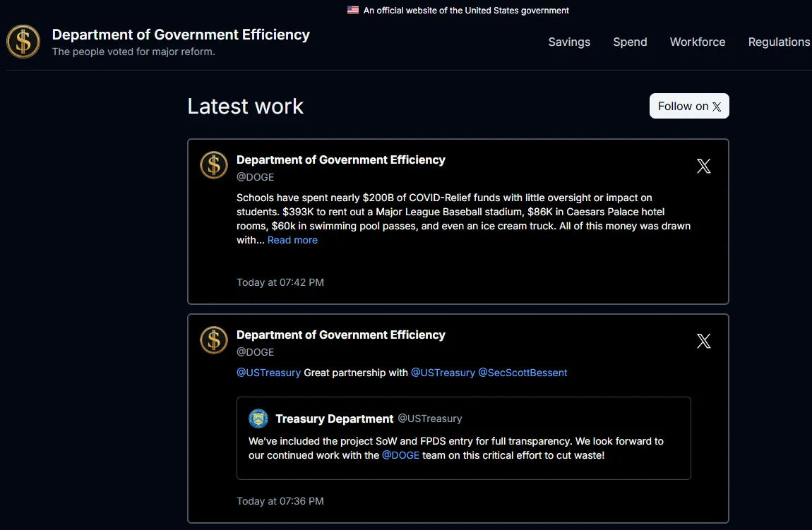Open the Savings menu item
This screenshot has width=812, height=530.
pyautogui.click(x=569, y=42)
